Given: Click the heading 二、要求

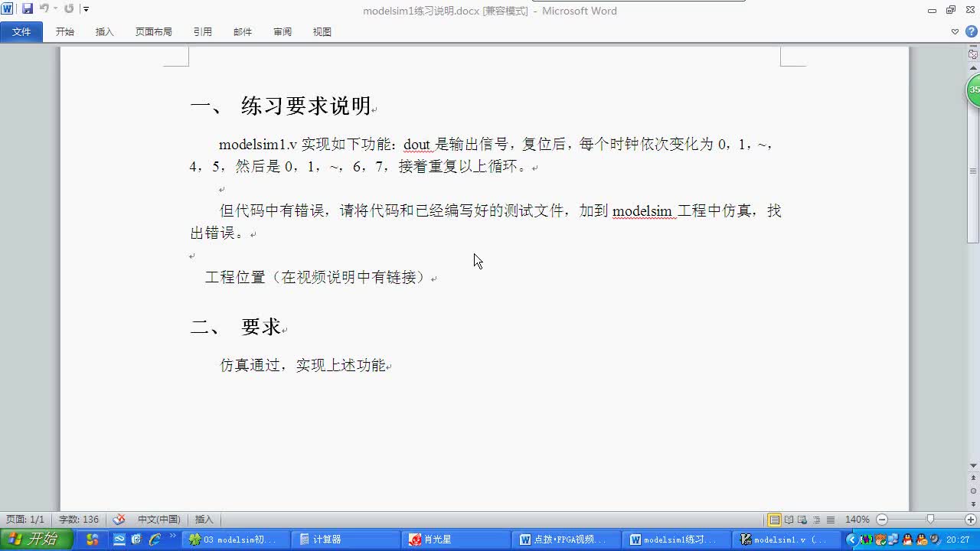Looking at the screenshot, I should coord(236,327).
